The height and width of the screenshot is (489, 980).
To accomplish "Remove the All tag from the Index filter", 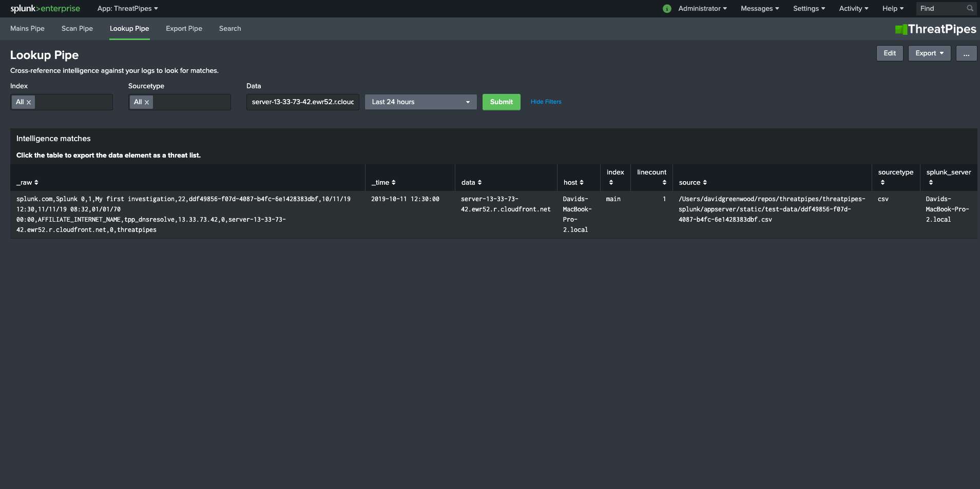I will [x=30, y=102].
